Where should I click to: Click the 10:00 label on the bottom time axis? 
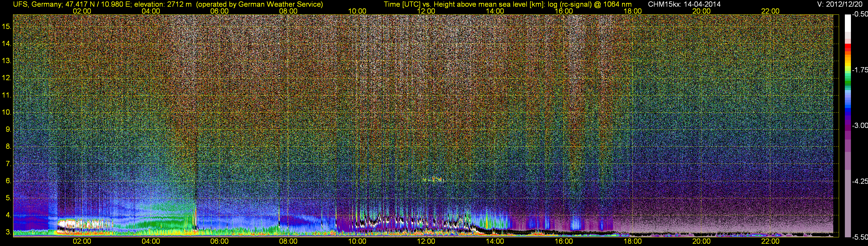pyautogui.click(x=357, y=241)
